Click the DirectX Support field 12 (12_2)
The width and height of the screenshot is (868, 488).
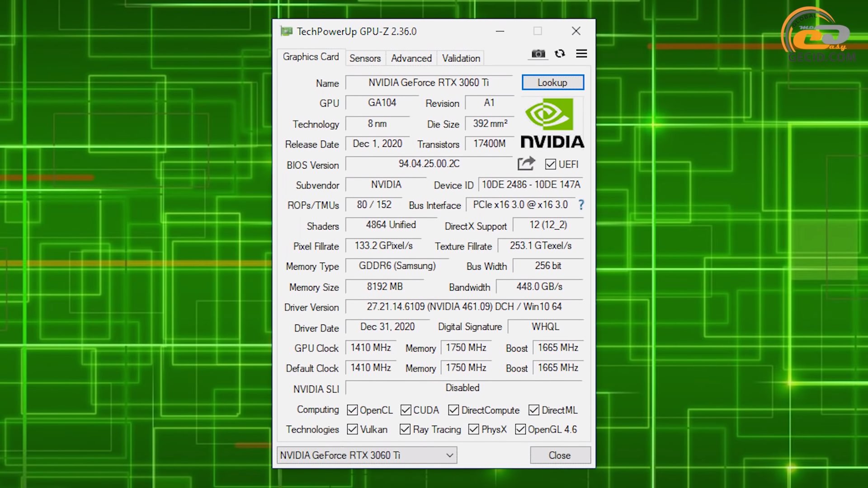[548, 225]
